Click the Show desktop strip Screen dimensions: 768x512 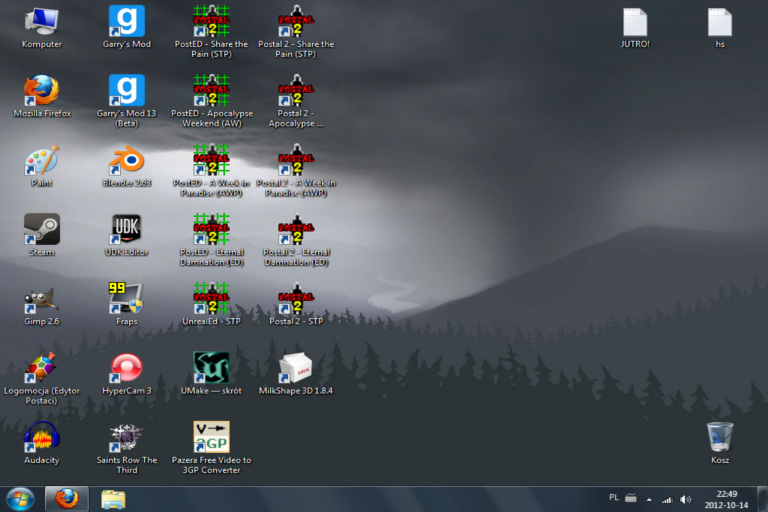(x=763, y=499)
